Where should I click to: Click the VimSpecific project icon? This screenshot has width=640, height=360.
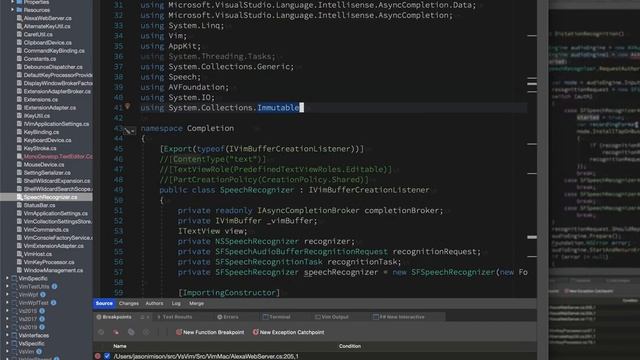click(14, 278)
